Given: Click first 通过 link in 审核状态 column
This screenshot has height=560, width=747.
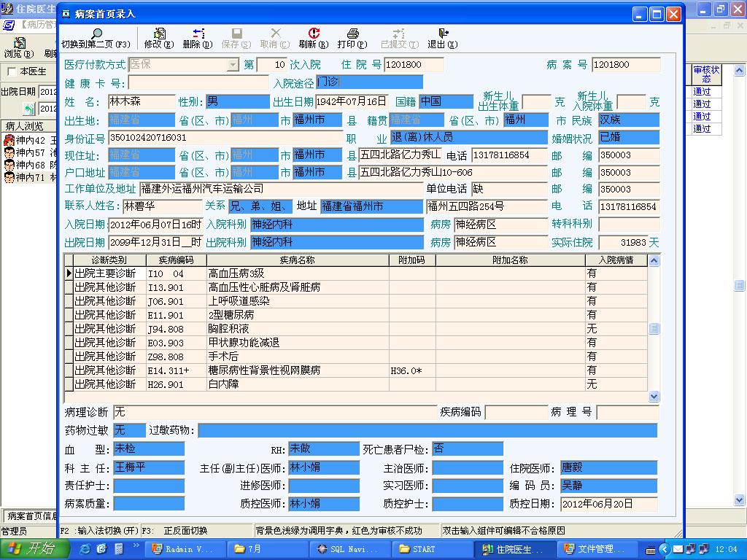Looking at the screenshot, I should [703, 91].
